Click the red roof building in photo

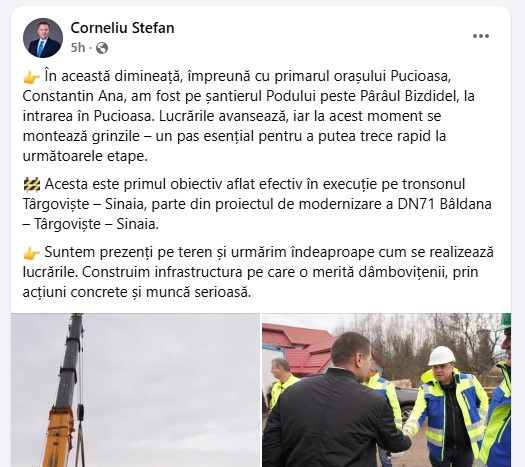point(298,348)
